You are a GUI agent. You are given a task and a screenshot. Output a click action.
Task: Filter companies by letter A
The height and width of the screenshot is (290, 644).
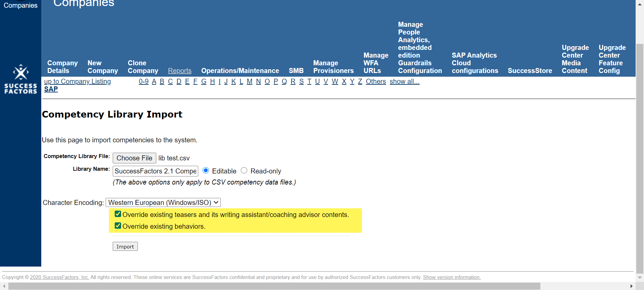click(154, 81)
